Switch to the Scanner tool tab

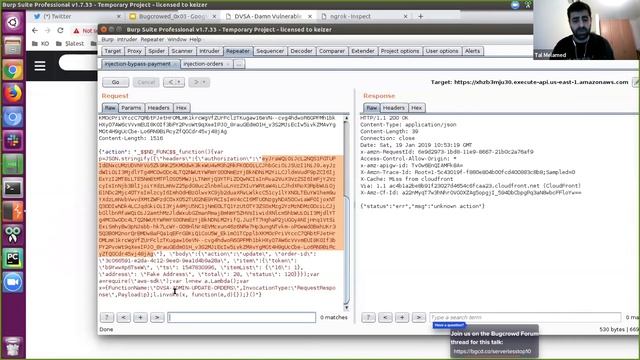[182, 51]
